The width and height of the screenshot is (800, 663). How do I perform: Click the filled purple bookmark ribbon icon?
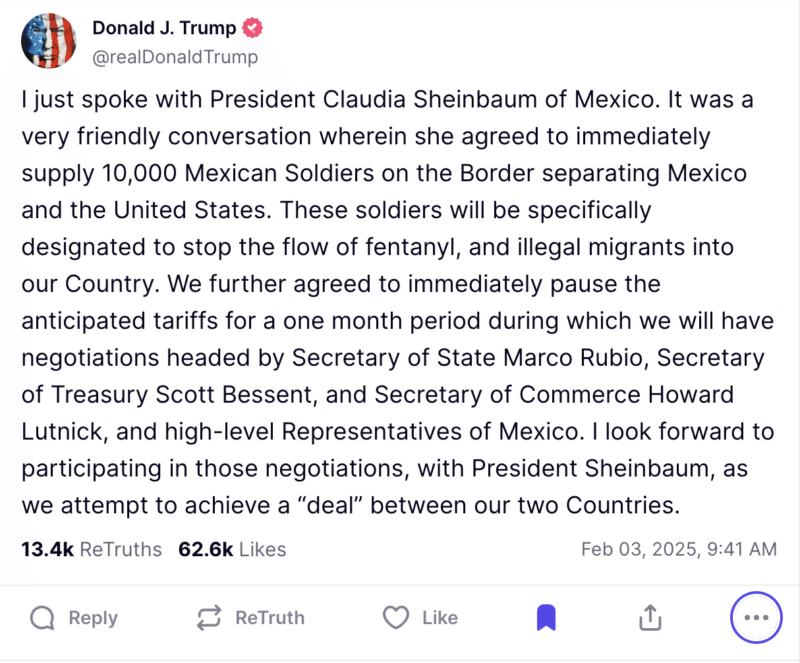pyautogui.click(x=546, y=618)
